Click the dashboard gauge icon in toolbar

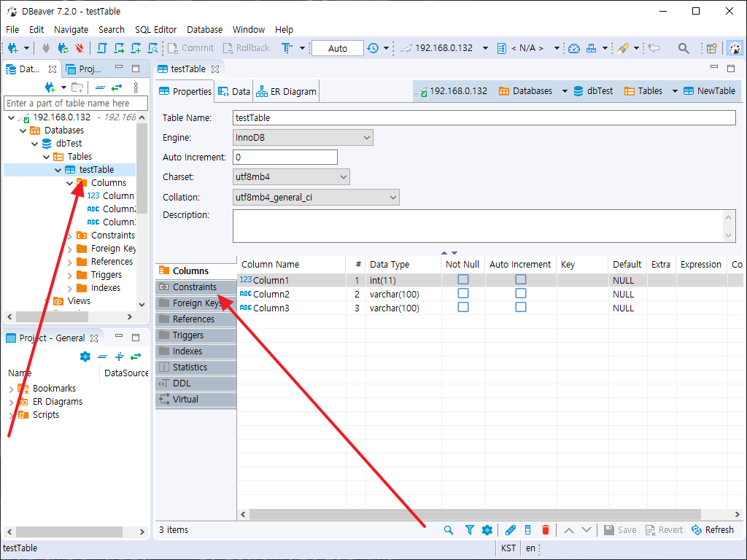574,48
